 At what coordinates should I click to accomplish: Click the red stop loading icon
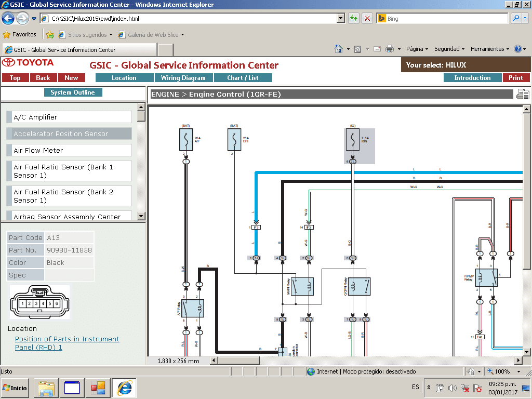coord(367,19)
